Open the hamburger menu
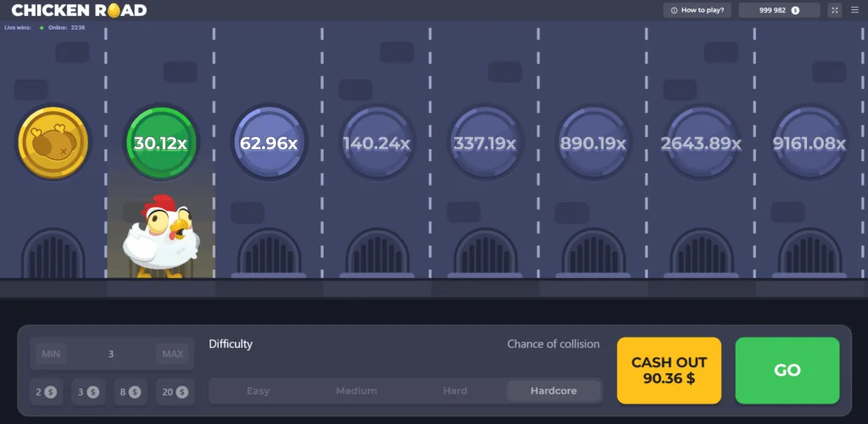This screenshot has width=868, height=424. [855, 10]
